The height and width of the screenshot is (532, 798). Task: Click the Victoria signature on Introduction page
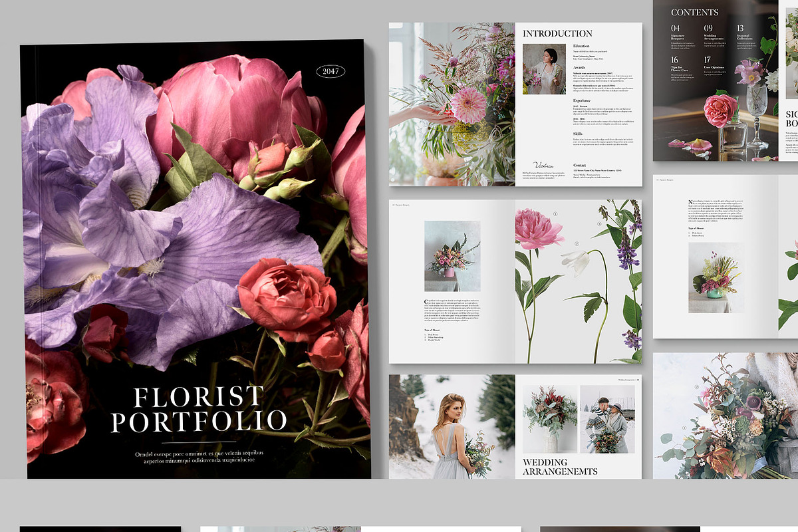[x=543, y=164]
